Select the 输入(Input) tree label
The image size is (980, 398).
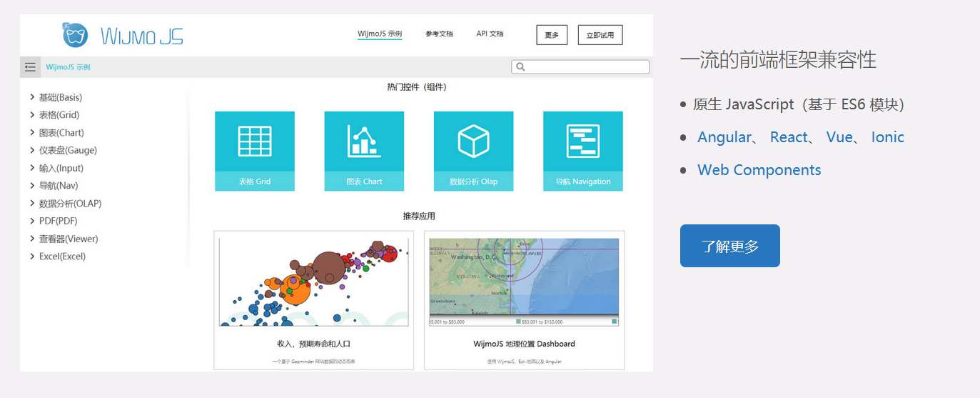point(61,168)
